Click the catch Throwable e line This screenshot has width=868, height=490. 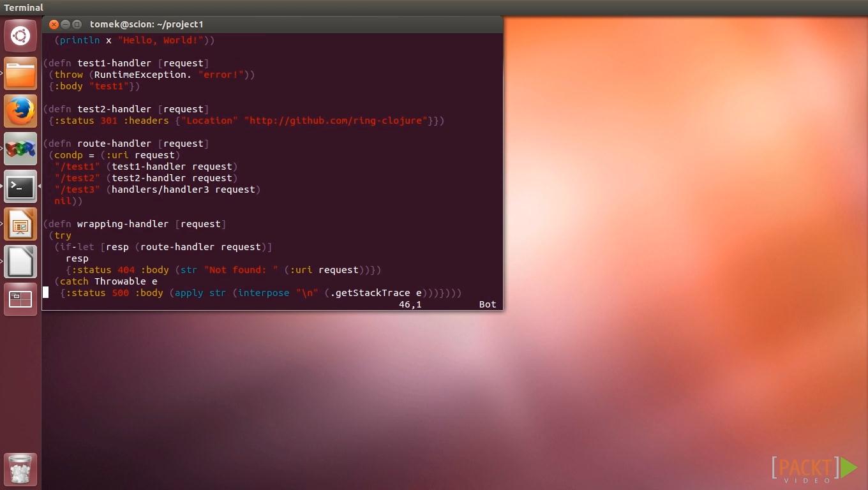pyautogui.click(x=106, y=281)
